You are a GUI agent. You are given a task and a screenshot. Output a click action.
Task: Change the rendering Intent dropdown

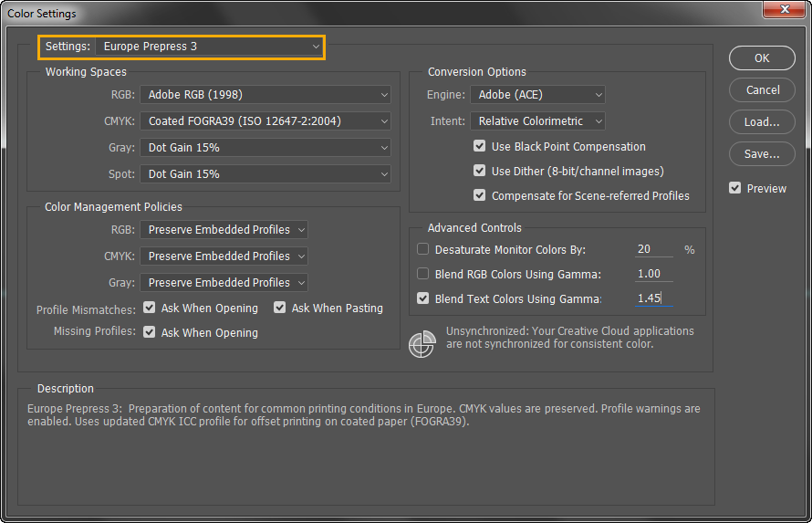(537, 120)
